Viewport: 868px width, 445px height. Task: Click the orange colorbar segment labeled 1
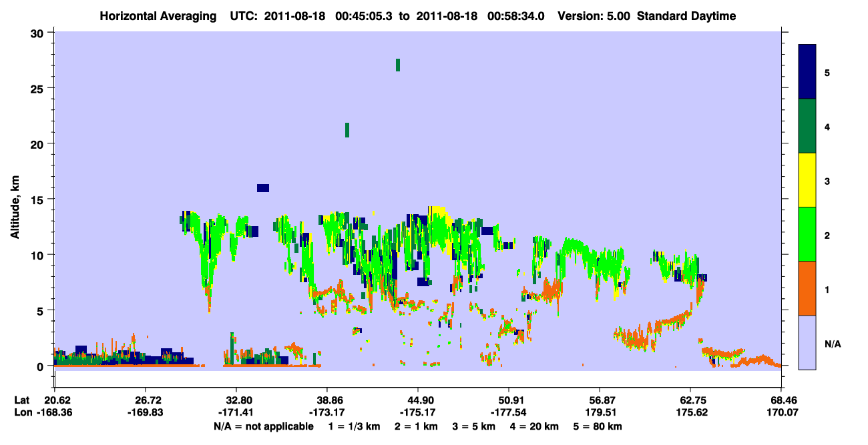pyautogui.click(x=807, y=288)
